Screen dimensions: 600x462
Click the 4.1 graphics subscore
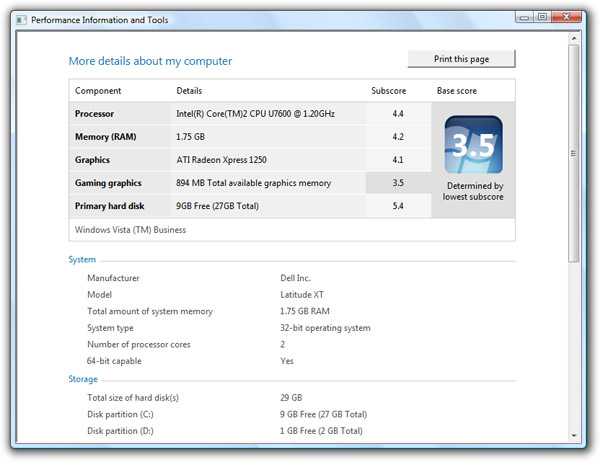click(398, 160)
